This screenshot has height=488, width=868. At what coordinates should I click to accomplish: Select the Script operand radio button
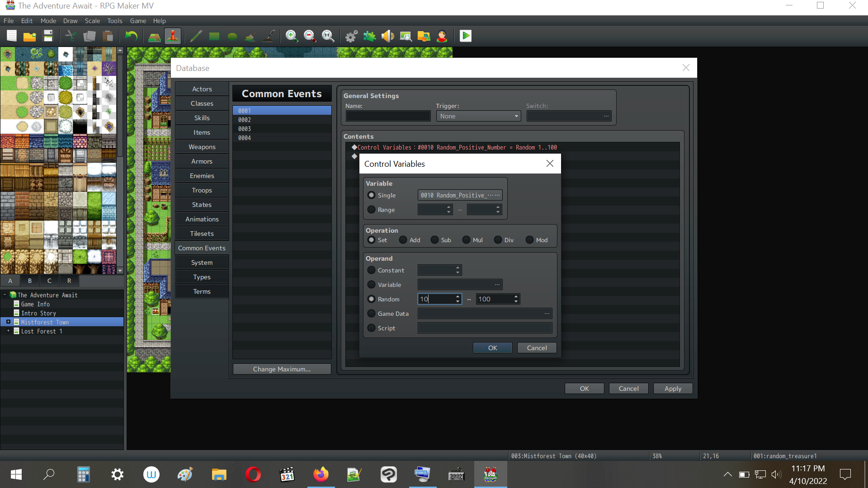(372, 328)
